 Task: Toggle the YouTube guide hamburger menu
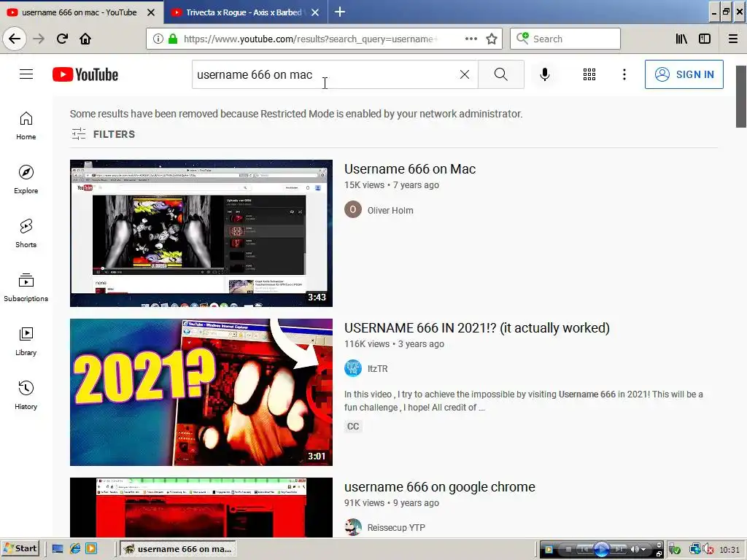click(26, 74)
